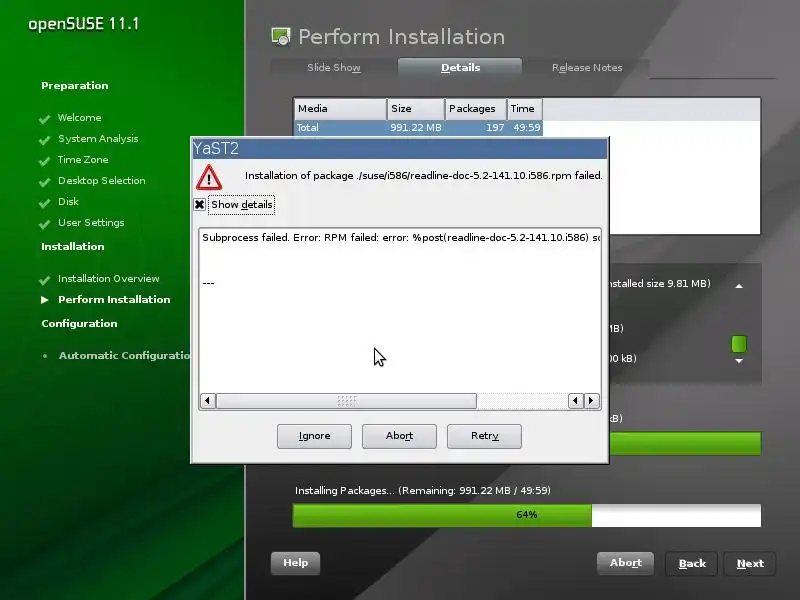Click the Back button
800x600 pixels.
pos(692,563)
